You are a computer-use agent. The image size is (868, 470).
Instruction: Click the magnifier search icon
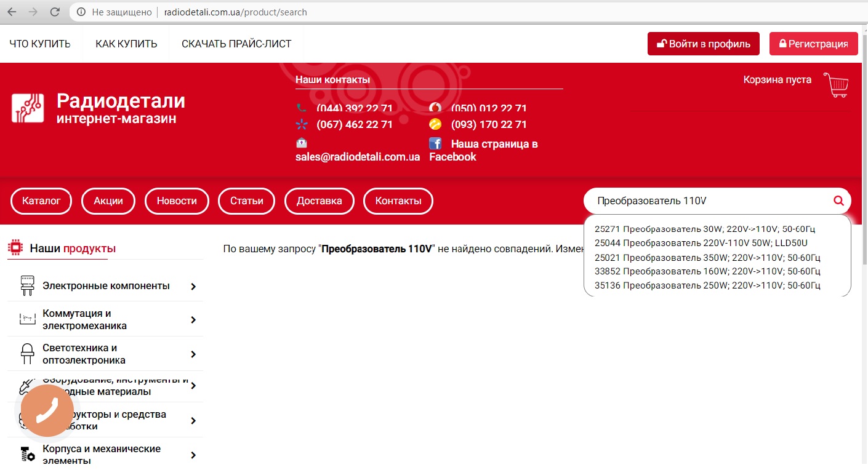click(838, 201)
